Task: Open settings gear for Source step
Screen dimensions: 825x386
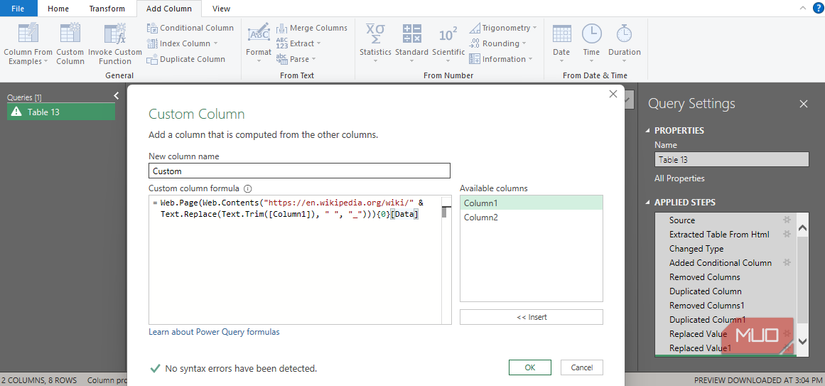Action: pos(787,220)
